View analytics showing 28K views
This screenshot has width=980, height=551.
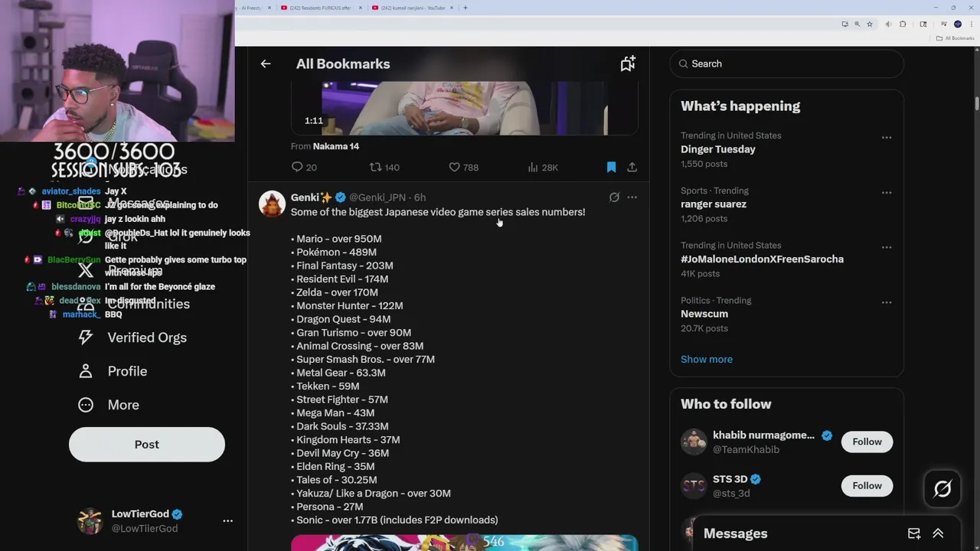(543, 167)
